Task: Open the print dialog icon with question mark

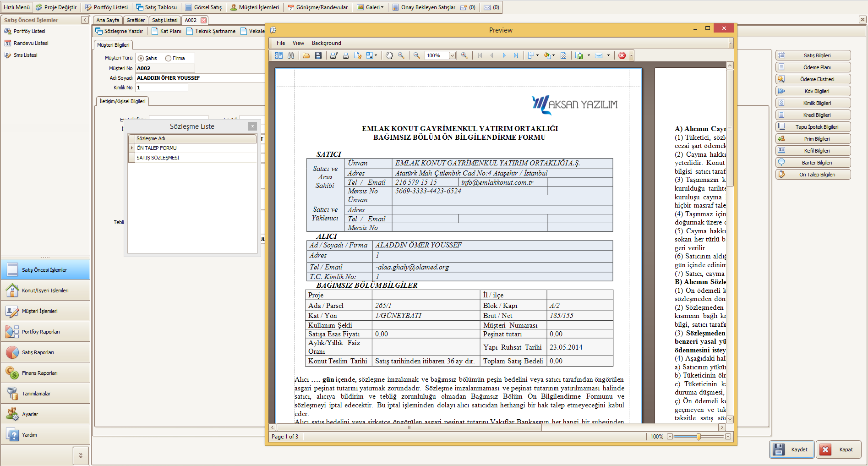Action: click(333, 55)
